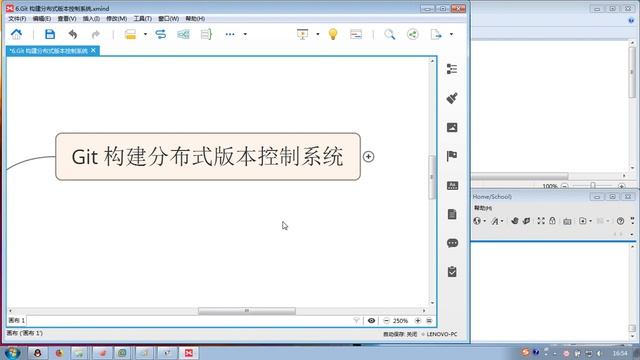The height and width of the screenshot is (360, 640).
Task: Click the zoom slider handle in the background window
Action: [593, 186]
